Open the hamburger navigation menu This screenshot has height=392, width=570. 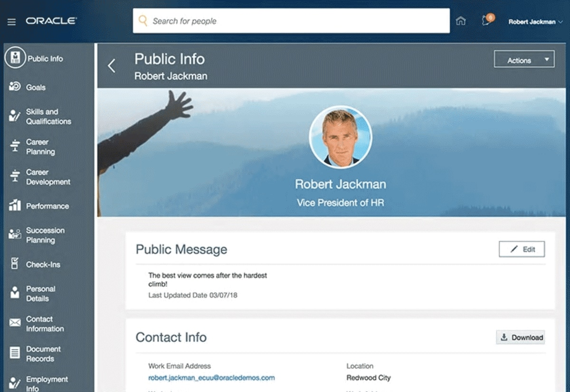click(11, 22)
